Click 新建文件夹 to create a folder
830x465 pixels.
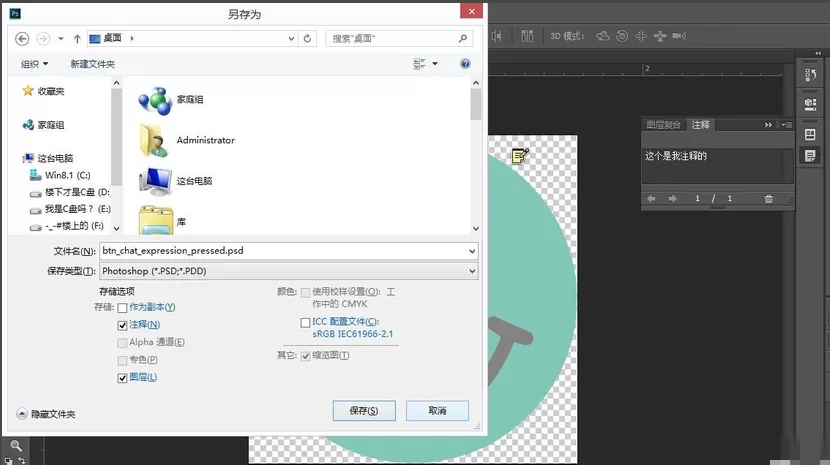93,64
